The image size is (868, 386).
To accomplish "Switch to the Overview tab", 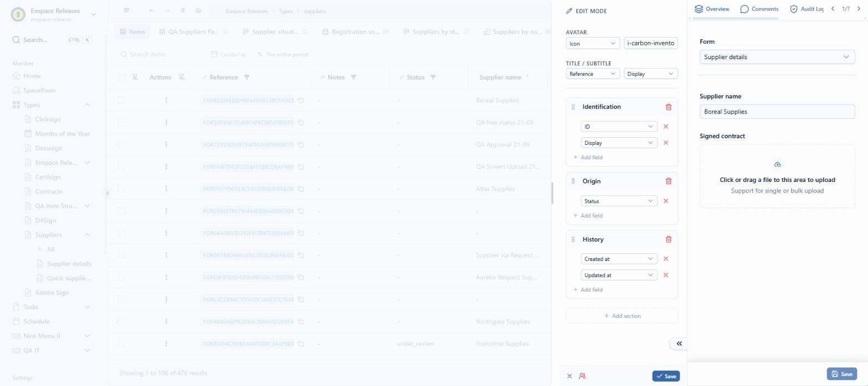I will click(712, 9).
